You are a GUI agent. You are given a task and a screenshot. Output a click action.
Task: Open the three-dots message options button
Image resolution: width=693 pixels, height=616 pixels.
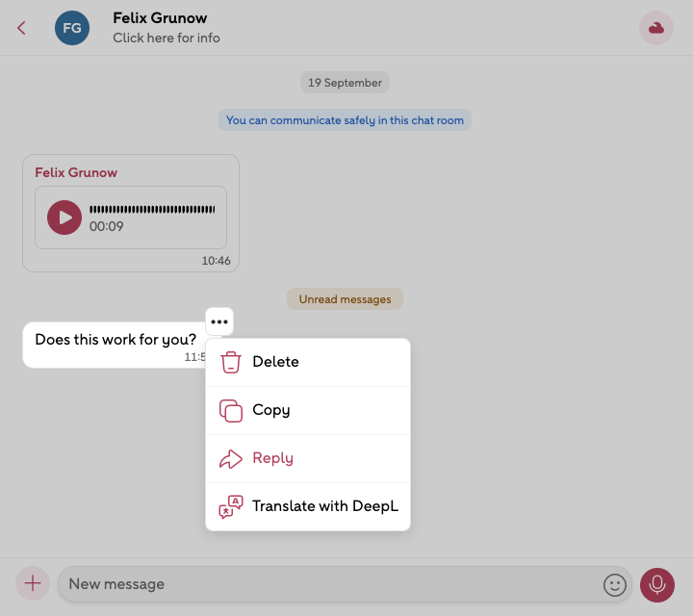pos(219,321)
